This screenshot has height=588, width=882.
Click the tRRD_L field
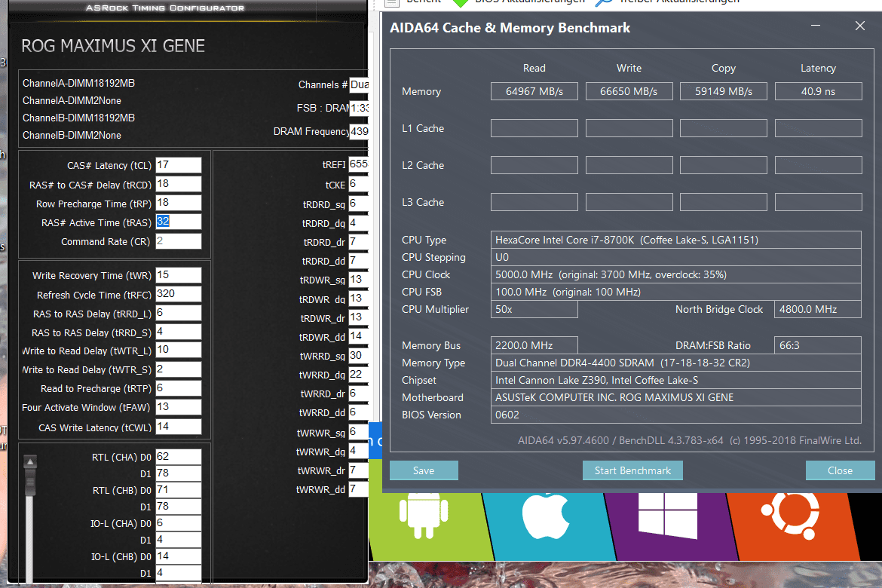click(179, 313)
